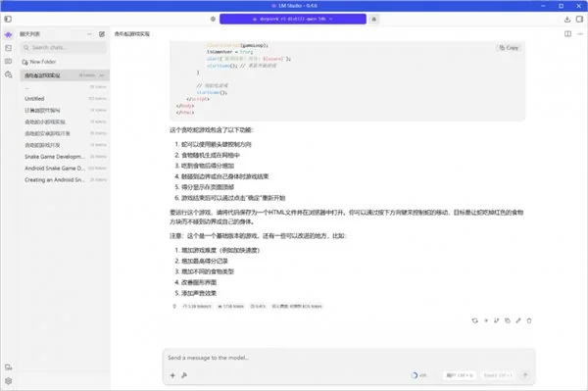Click the send arrow button
The height and width of the screenshot is (391, 588).
pos(525,375)
